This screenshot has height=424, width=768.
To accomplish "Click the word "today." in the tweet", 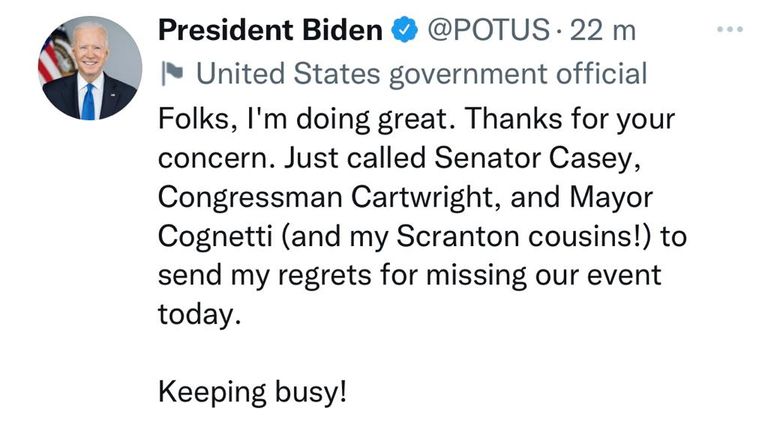I will (200, 312).
